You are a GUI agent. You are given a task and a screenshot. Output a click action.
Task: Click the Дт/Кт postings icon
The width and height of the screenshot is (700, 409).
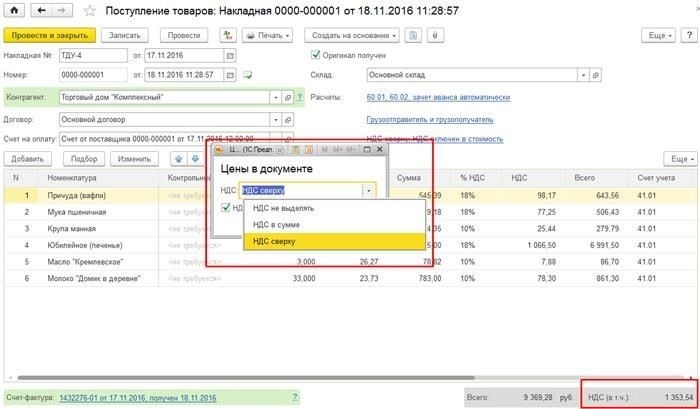pyautogui.click(x=226, y=35)
